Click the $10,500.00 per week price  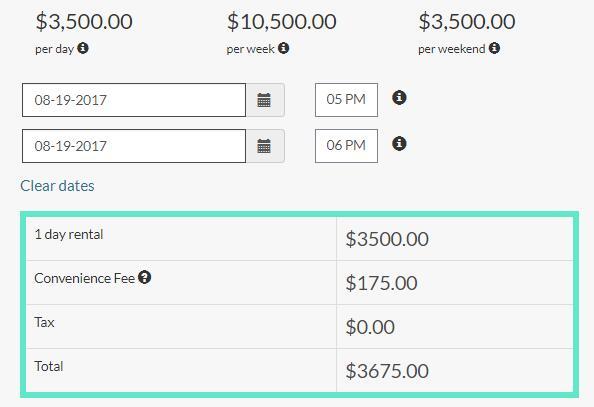pyautogui.click(x=281, y=22)
